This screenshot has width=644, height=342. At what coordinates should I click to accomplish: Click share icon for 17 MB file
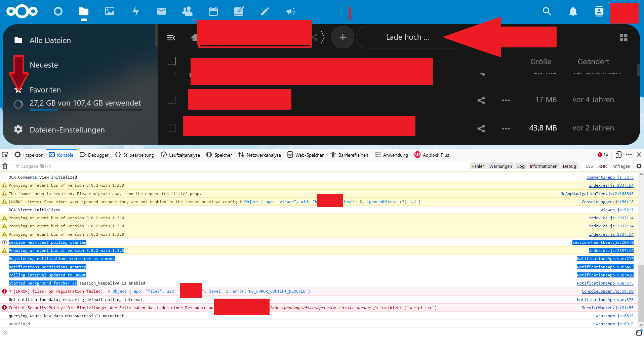(x=481, y=100)
